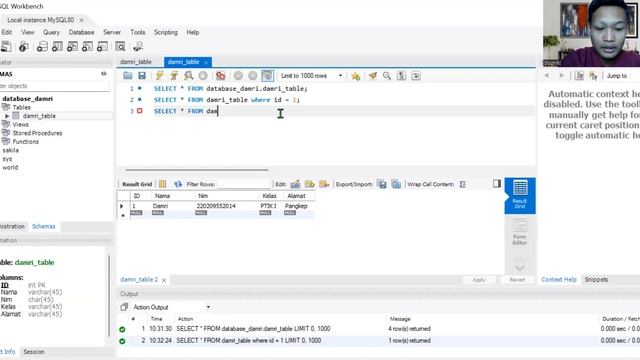Create new stored procedure toolbar icon
The height and width of the screenshot is (360, 640).
pyautogui.click(x=87, y=47)
